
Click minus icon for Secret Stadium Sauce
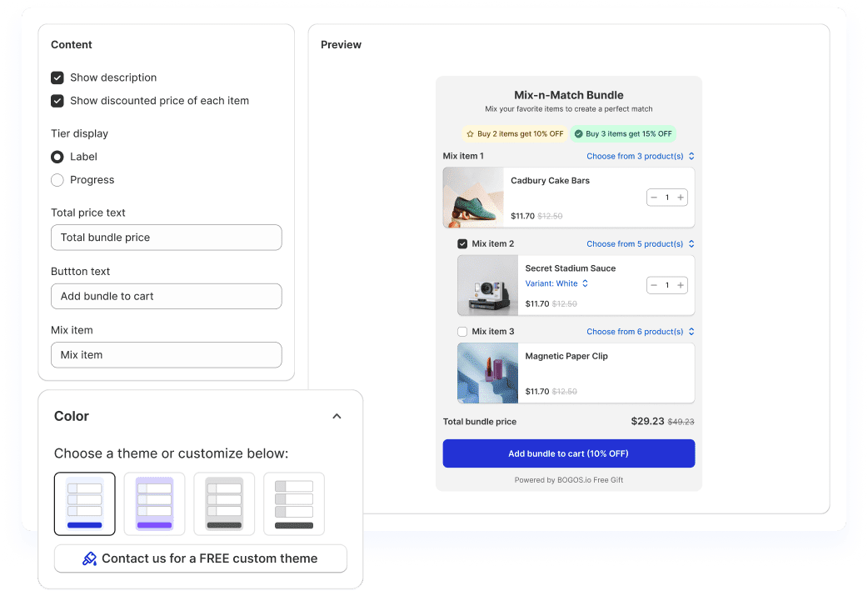pos(654,285)
